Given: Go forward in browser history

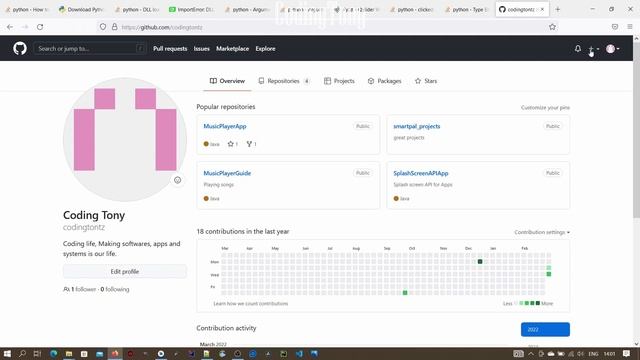Looking at the screenshot, I should [25, 27].
